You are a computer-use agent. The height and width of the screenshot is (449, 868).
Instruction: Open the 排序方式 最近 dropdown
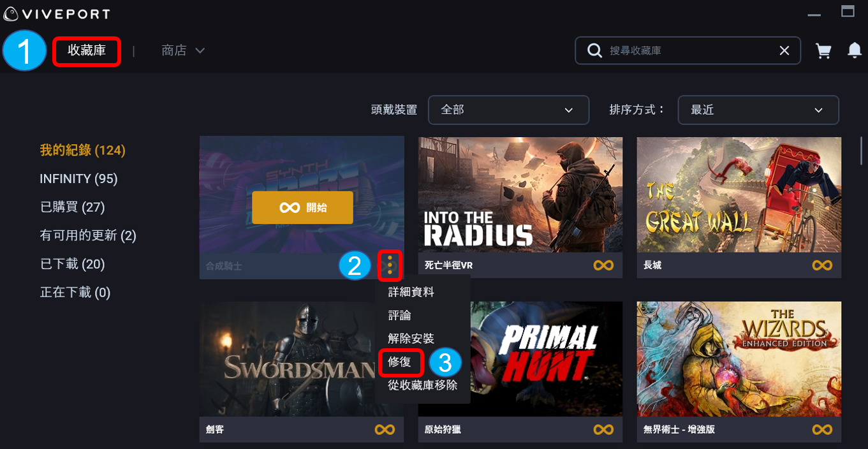point(758,110)
